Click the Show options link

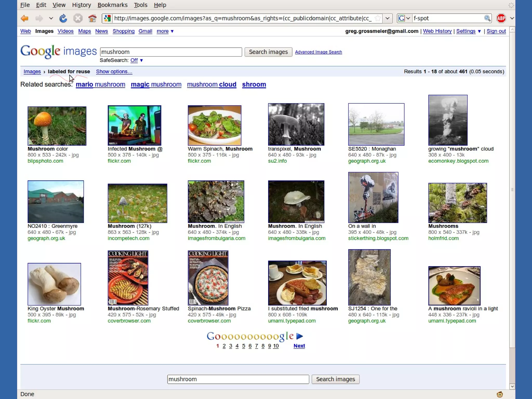pyautogui.click(x=114, y=71)
